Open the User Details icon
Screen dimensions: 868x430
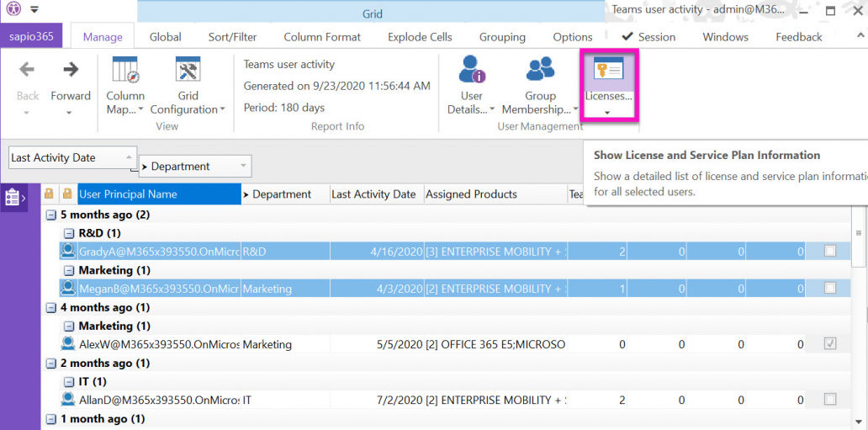(x=472, y=69)
